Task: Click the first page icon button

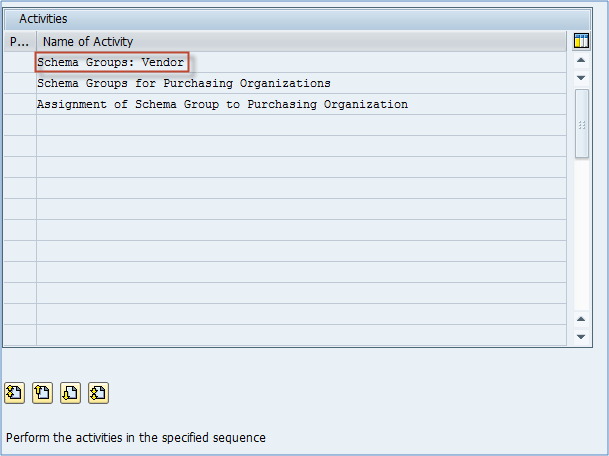Action: 14,393
